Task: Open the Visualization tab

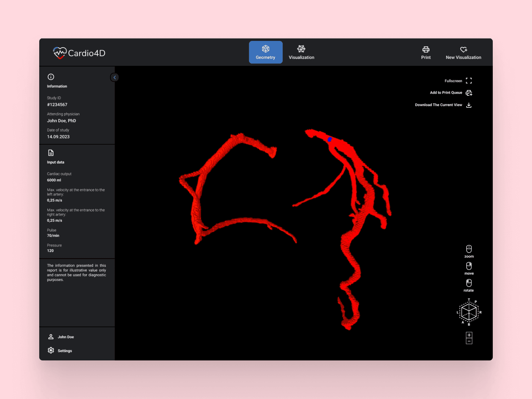Action: coord(301,52)
